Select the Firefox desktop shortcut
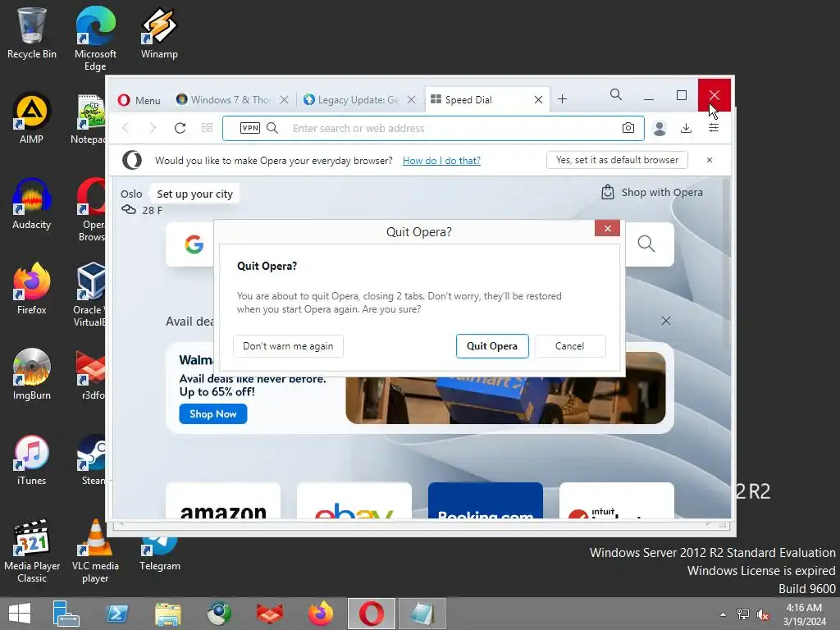This screenshot has height=630, width=840. pyautogui.click(x=32, y=290)
